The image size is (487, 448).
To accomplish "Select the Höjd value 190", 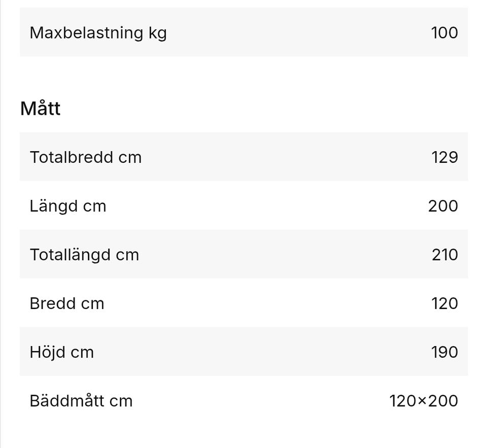I will 444,352.
